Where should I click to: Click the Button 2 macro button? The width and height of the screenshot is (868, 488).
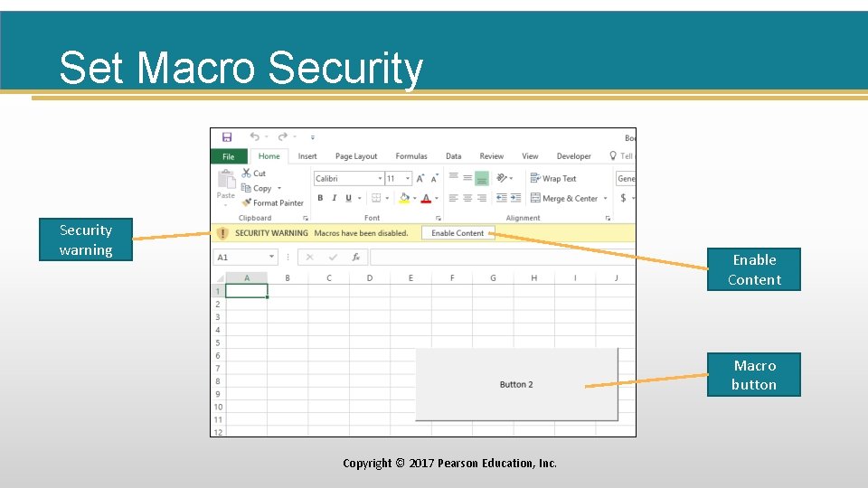click(x=516, y=385)
